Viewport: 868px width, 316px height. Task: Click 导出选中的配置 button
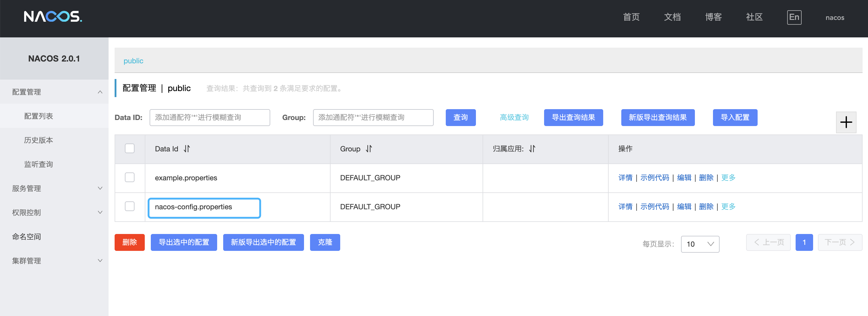point(184,242)
